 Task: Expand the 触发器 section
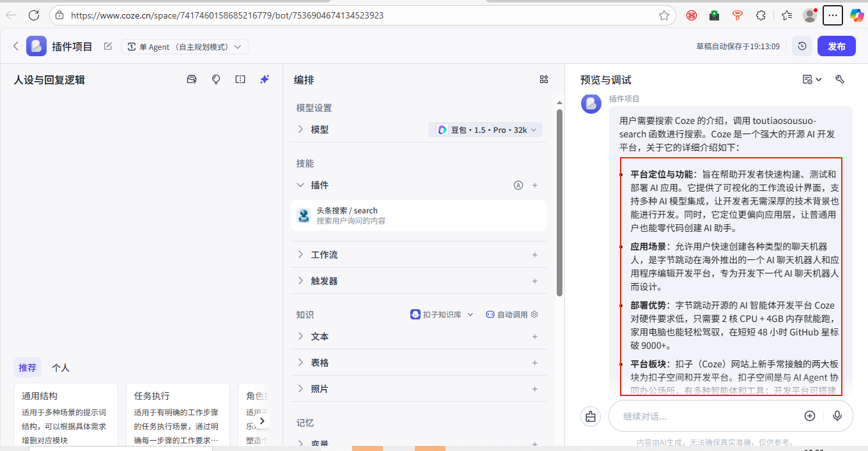[300, 281]
